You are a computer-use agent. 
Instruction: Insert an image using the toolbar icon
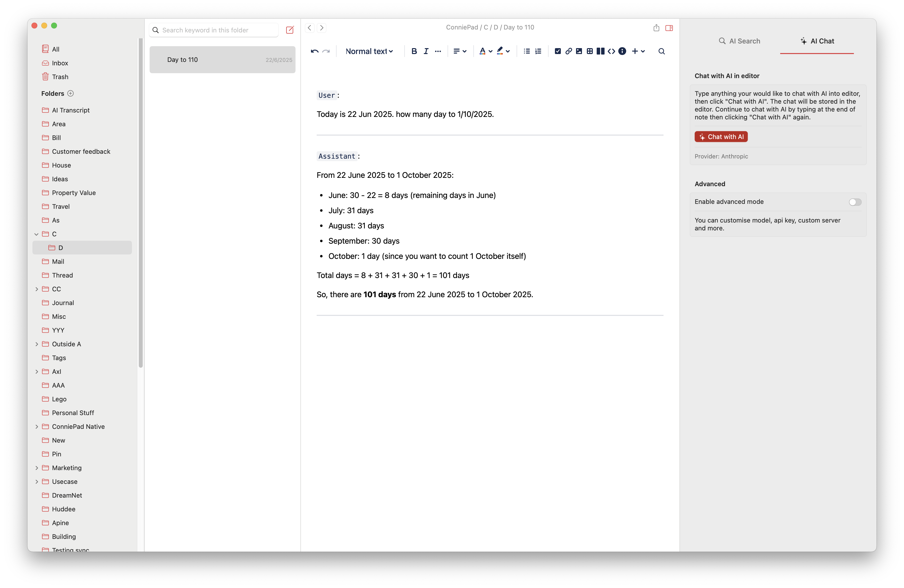point(579,51)
